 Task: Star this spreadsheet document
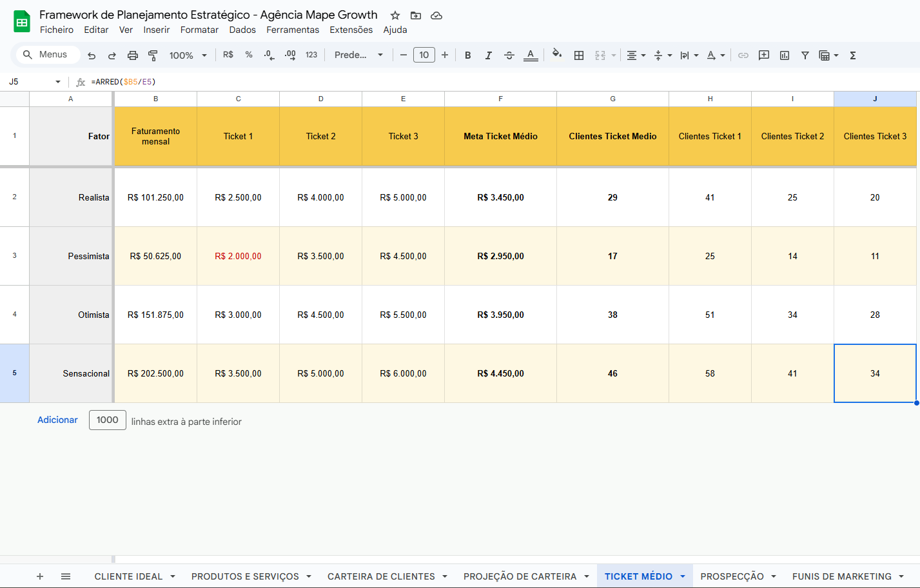pos(395,15)
